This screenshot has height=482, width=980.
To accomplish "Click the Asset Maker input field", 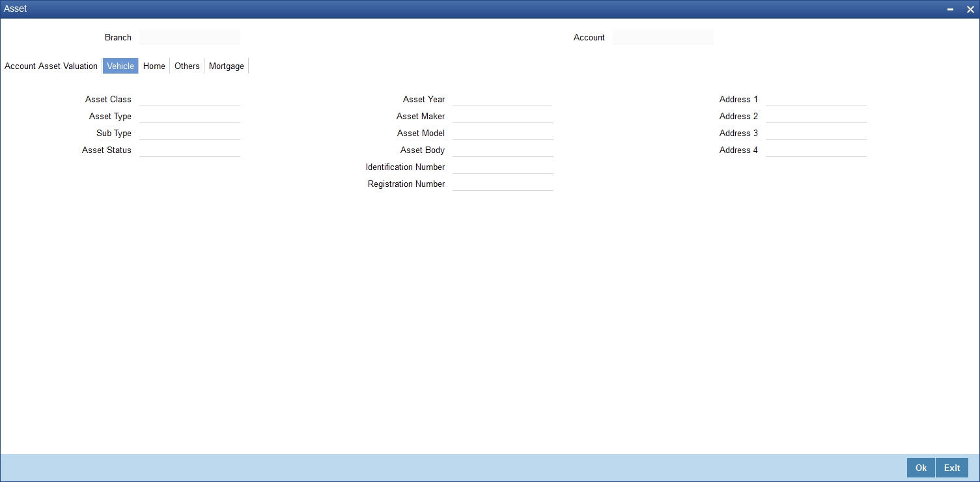I will point(503,116).
